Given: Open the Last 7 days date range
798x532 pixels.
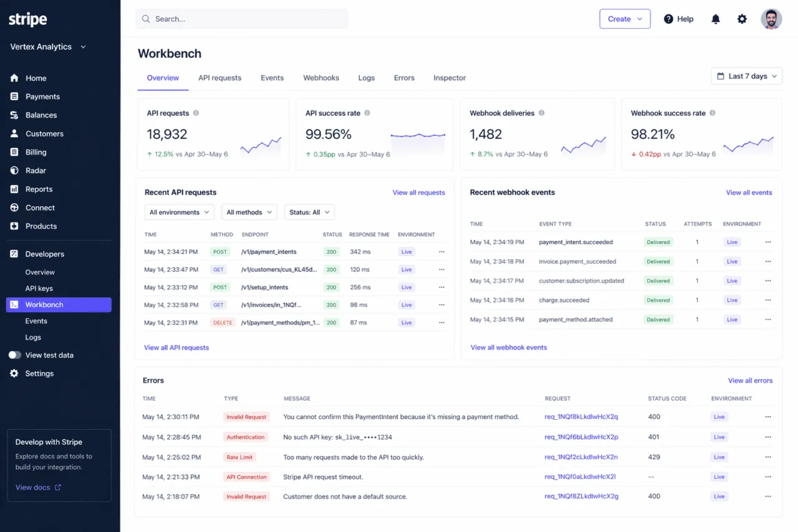Looking at the screenshot, I should pyautogui.click(x=746, y=76).
